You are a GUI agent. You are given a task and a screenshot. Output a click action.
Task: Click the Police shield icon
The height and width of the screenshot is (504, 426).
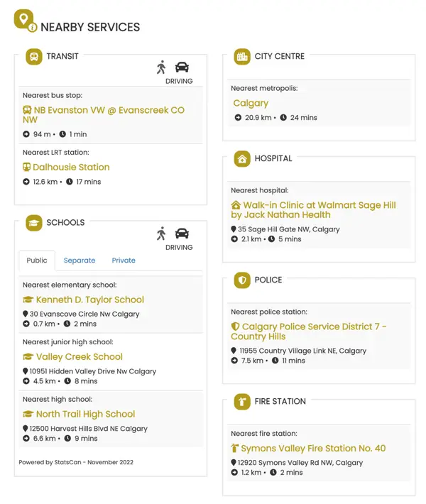pyautogui.click(x=243, y=280)
